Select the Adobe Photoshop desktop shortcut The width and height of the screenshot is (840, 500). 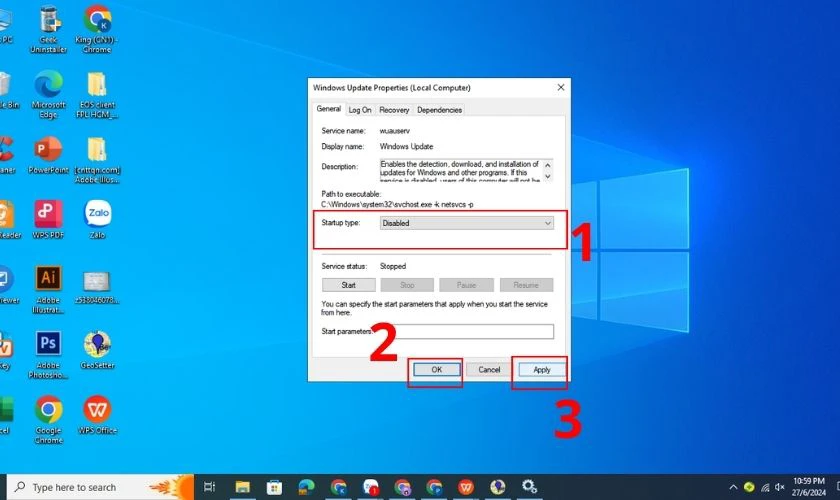[x=48, y=354]
